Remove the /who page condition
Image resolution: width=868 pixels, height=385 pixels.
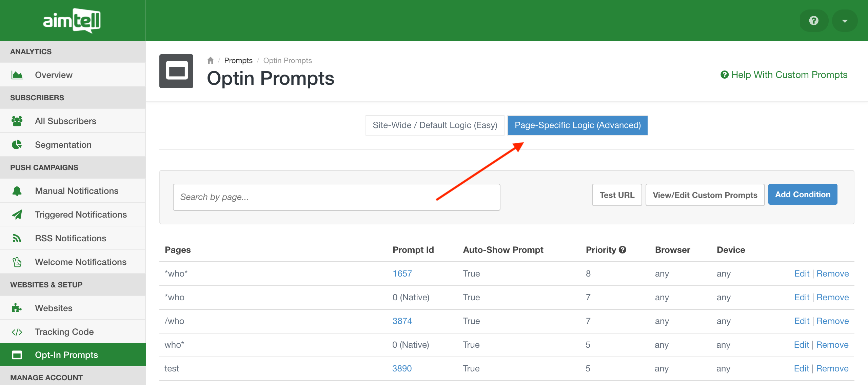tap(832, 321)
